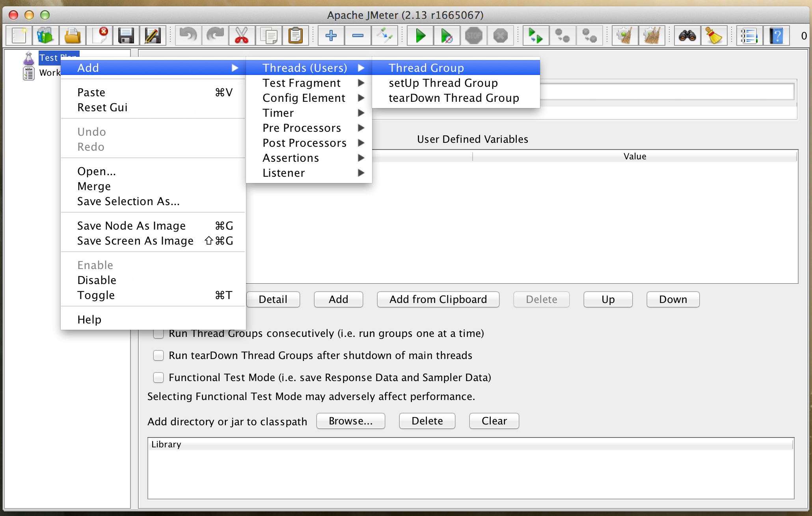Click the Paste clipboard icon
Image resolution: width=812 pixels, height=516 pixels.
pyautogui.click(x=295, y=36)
